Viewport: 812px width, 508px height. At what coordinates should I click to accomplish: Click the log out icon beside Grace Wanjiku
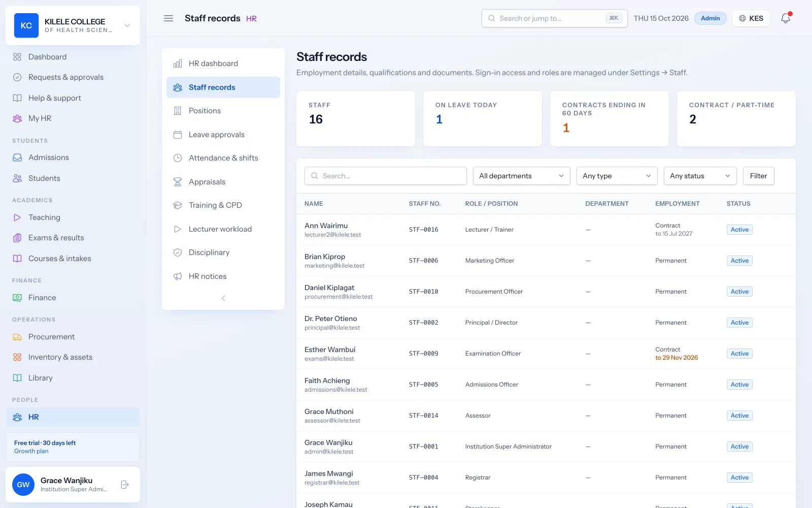125,485
